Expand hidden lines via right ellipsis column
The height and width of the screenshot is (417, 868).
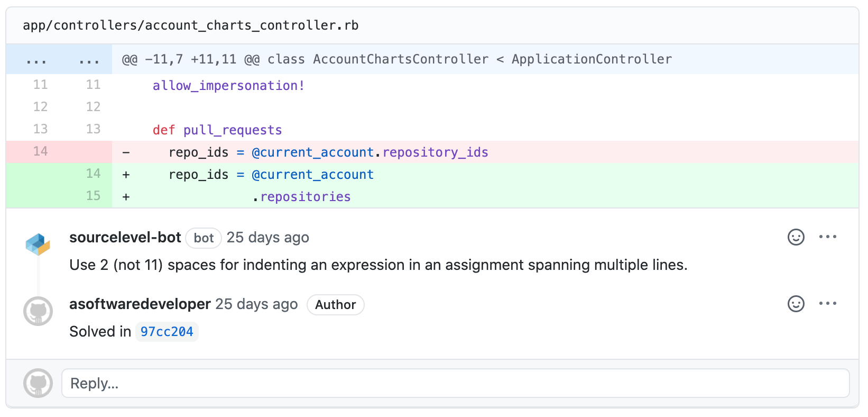coord(89,60)
